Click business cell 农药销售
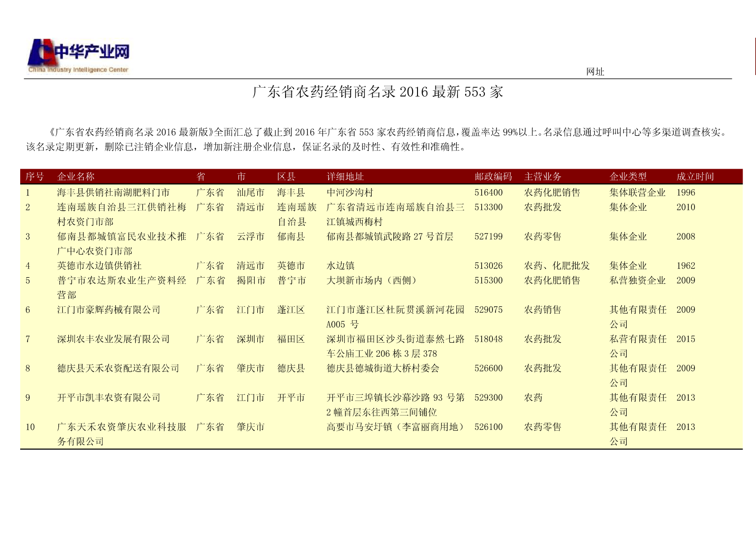Viewport: 756px width, 535px height. (543, 310)
